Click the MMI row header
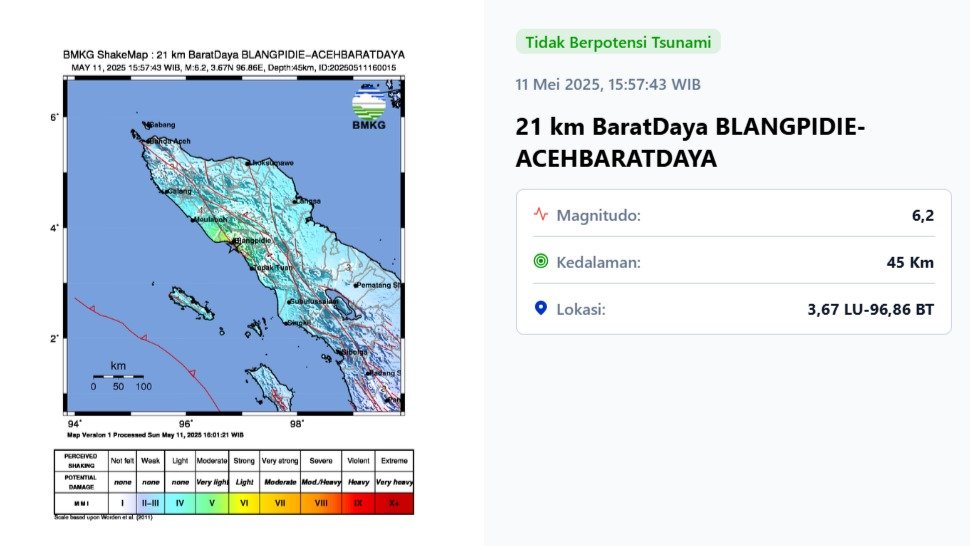The image size is (970, 546). point(81,503)
